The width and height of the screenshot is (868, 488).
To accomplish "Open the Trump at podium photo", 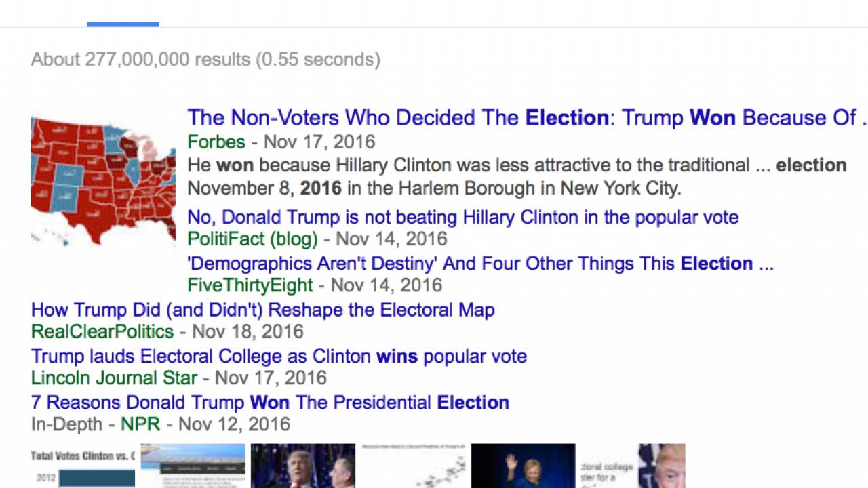I will [x=302, y=466].
